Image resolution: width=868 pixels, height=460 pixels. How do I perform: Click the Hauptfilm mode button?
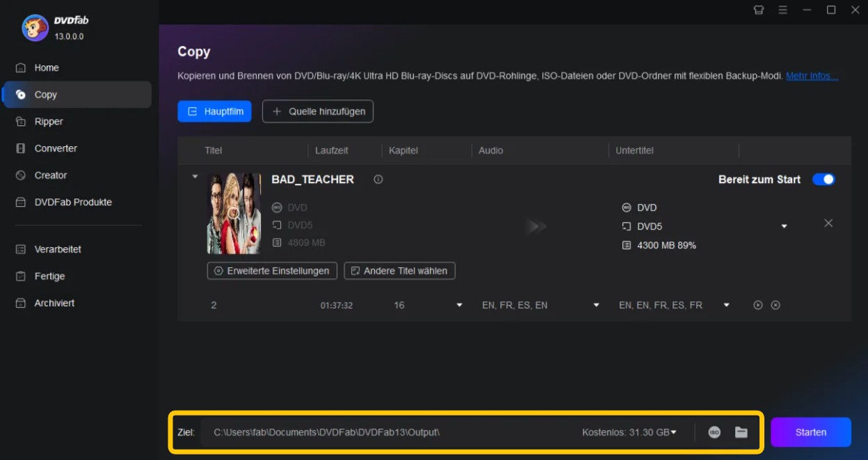click(x=214, y=111)
